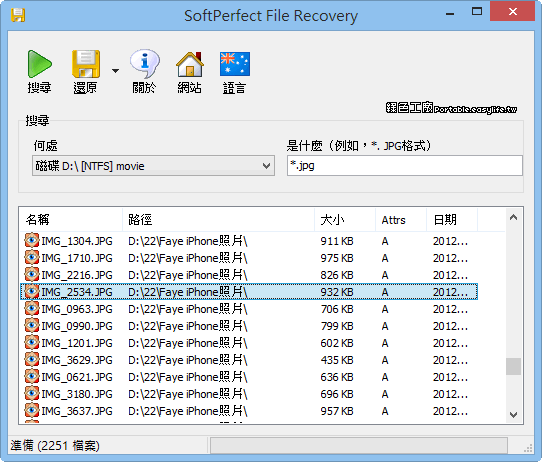
Task: Click the icon of IMG_1710.JPG
Action: (x=32, y=257)
